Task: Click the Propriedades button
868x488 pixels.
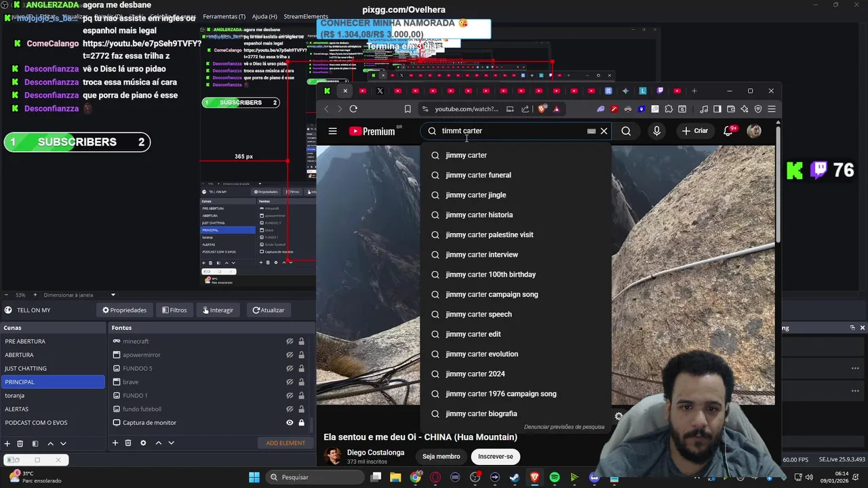Action: (125, 310)
